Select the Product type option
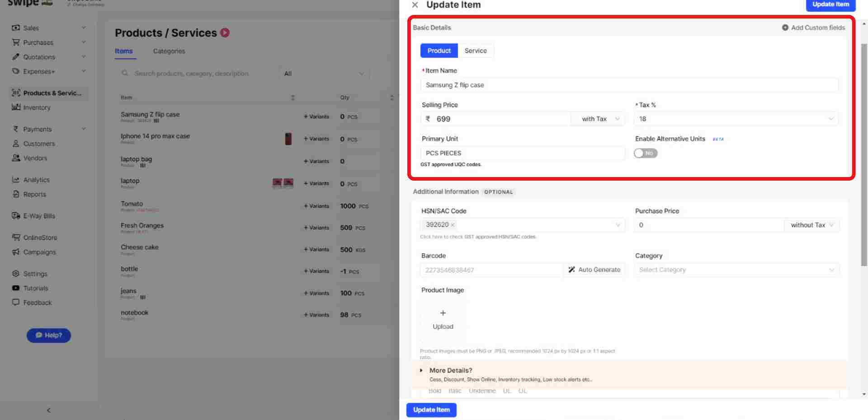The width and height of the screenshot is (868, 420). point(439,51)
